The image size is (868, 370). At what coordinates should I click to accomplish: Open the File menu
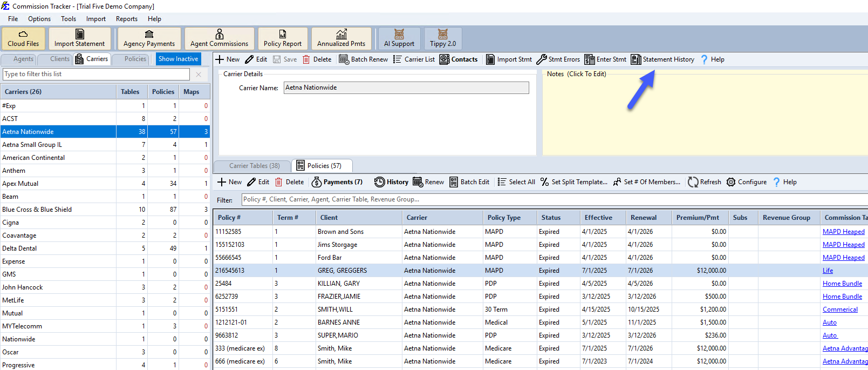pos(13,19)
